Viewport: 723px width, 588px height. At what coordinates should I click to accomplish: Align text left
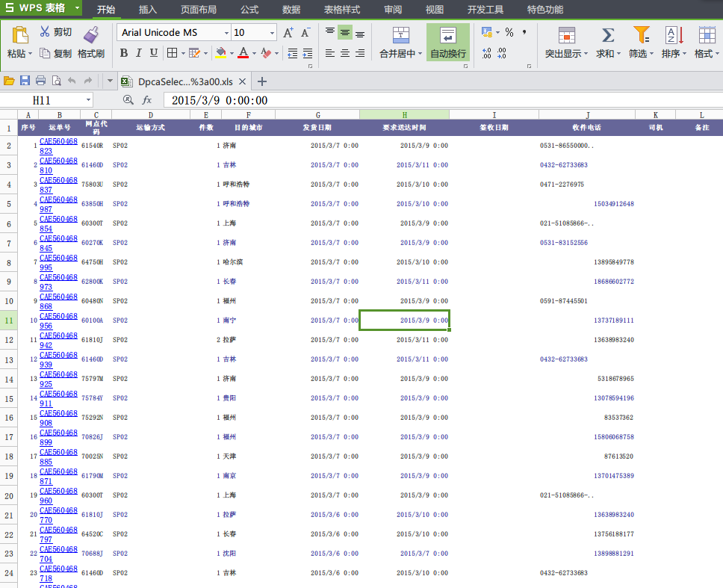pos(330,53)
